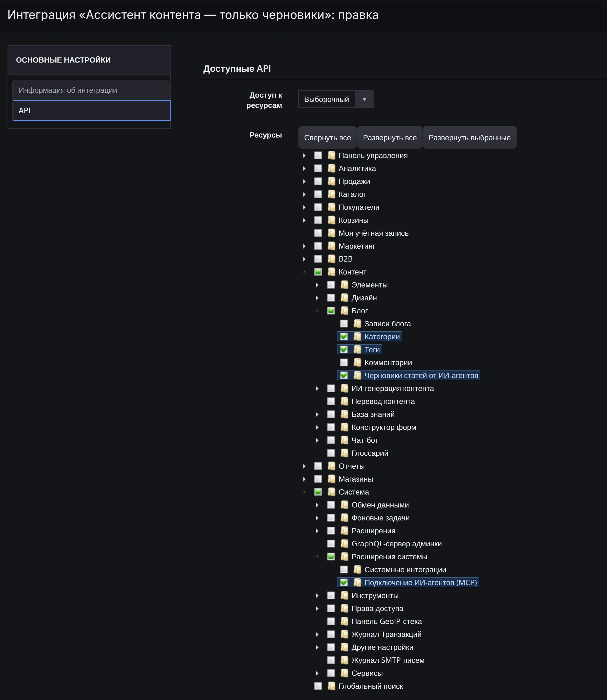Viewport: 607px width, 700px height.
Task: Click the folder icon beside Аналитика
Action: [x=331, y=168]
